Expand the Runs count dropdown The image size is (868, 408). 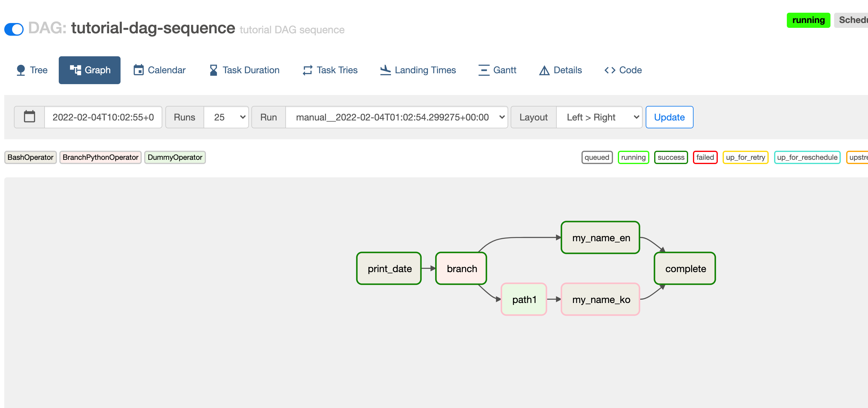pos(226,117)
